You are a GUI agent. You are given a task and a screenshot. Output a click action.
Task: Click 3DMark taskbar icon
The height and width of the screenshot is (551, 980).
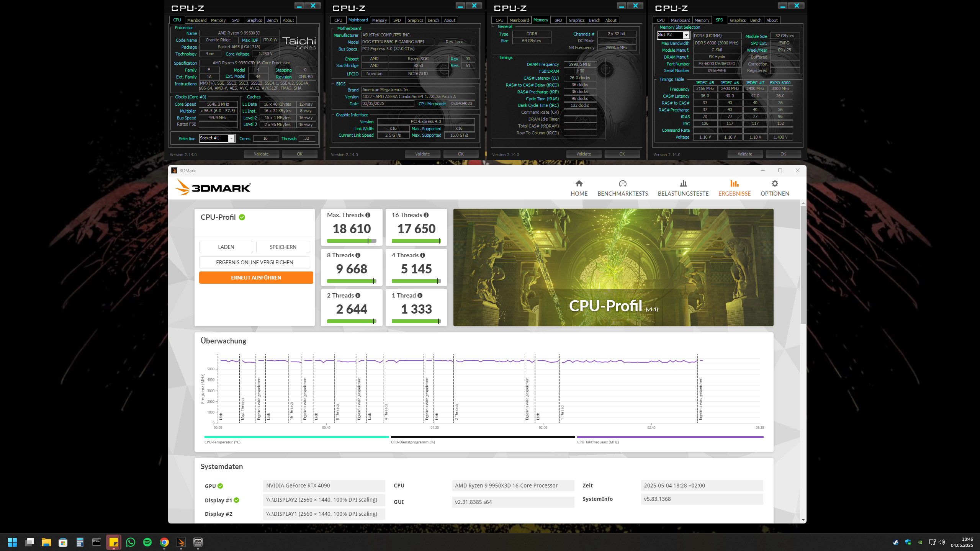(181, 542)
